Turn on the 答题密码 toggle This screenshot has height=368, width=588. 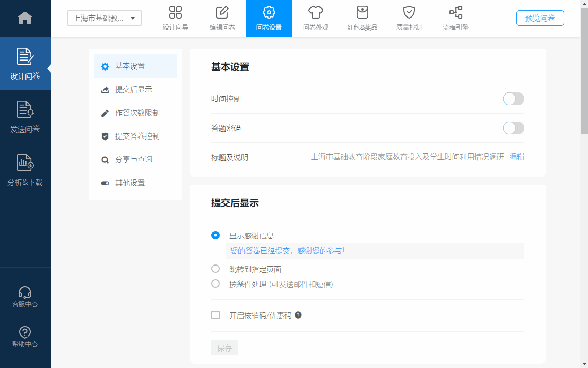[x=513, y=128]
